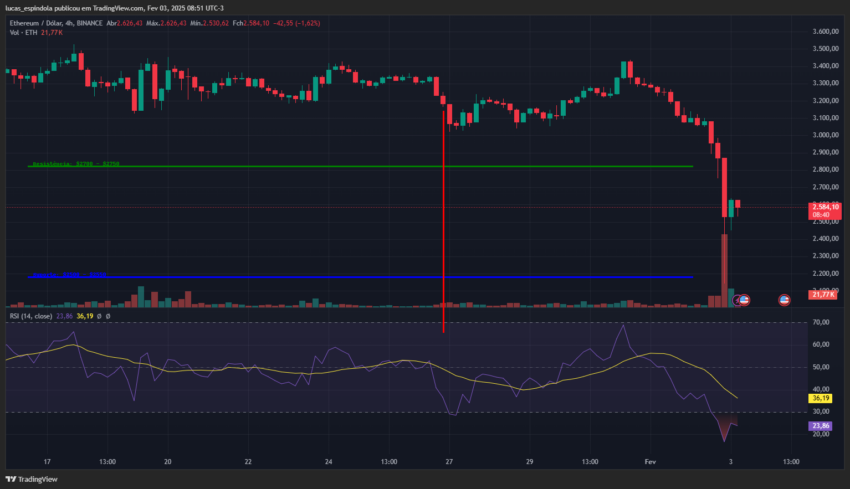Click the yellow 36,19 RSI axis tag
Viewport: 850px width, 489px height.
pos(820,398)
